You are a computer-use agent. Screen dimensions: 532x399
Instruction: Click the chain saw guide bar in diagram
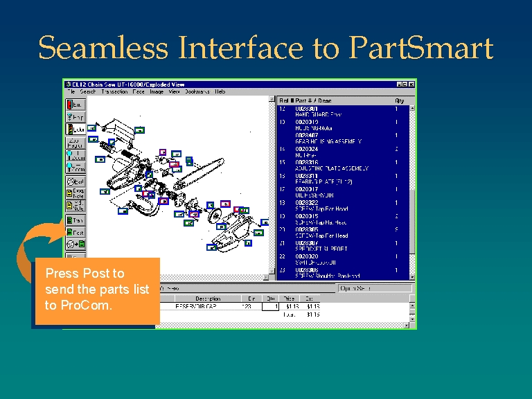(x=199, y=174)
